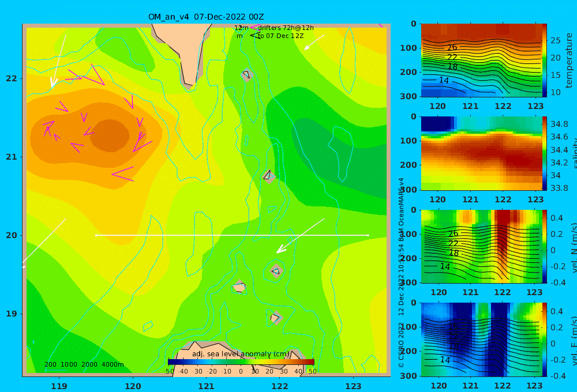Select the magenta drifter arrow legend symbol

pyautogui.click(x=254, y=28)
